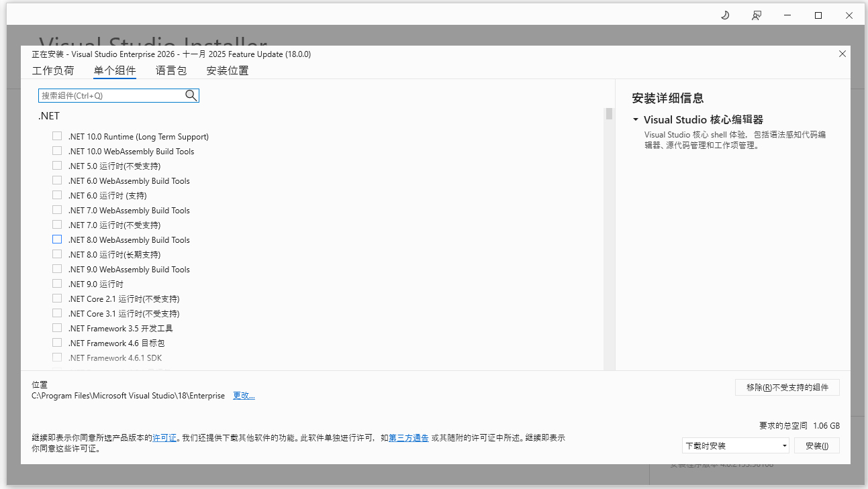
Task: Click the 安装 button
Action: (817, 445)
